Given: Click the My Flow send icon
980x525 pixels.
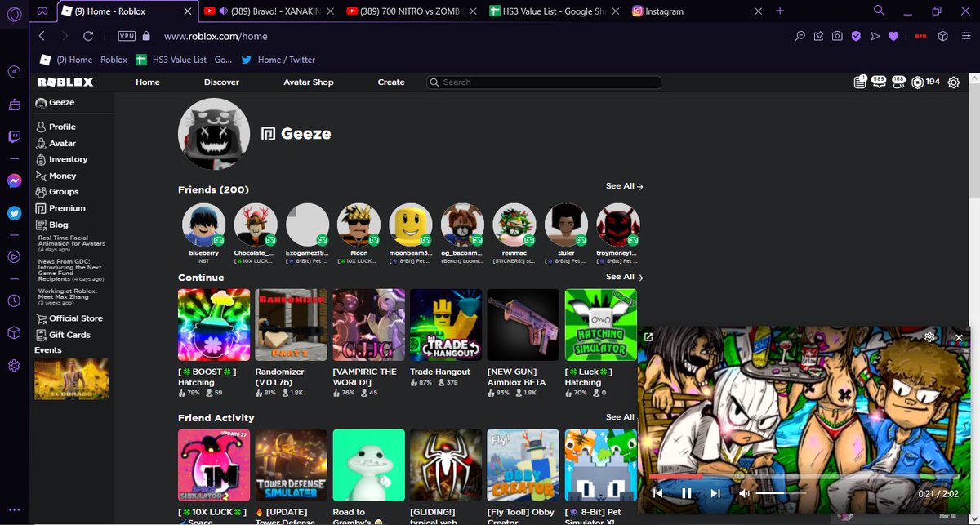Looking at the screenshot, I should (875, 36).
